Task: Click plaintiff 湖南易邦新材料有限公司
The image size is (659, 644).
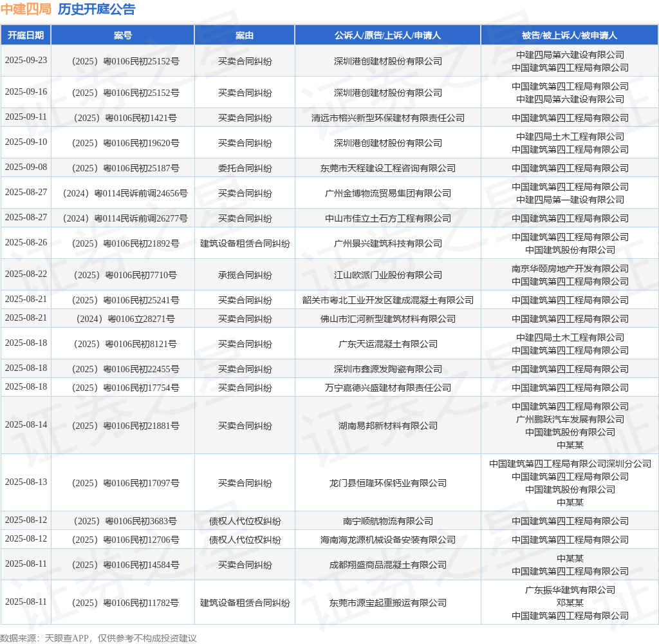Action: 387,426
